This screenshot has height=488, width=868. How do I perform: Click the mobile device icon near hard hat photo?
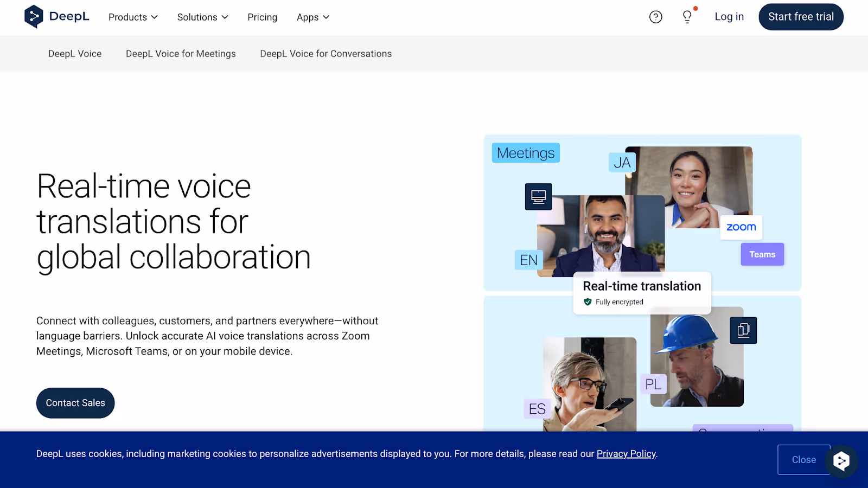[x=744, y=330]
